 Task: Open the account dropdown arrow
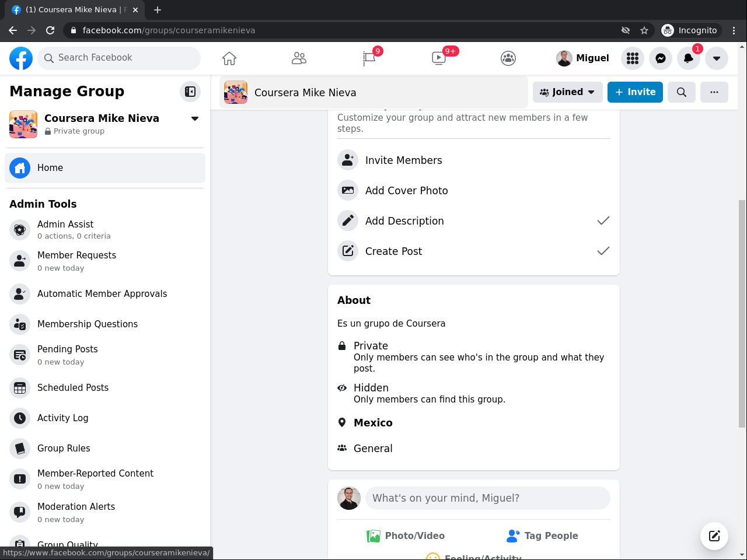coord(717,58)
